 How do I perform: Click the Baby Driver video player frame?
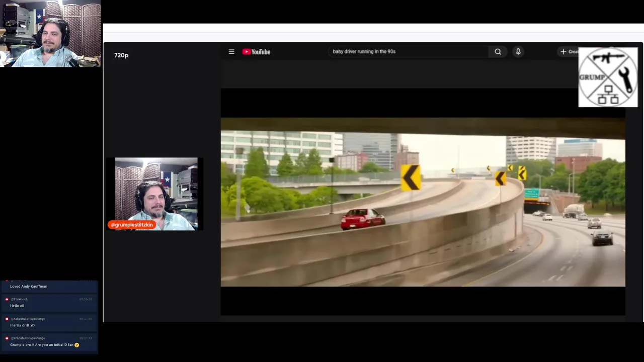coord(423,202)
